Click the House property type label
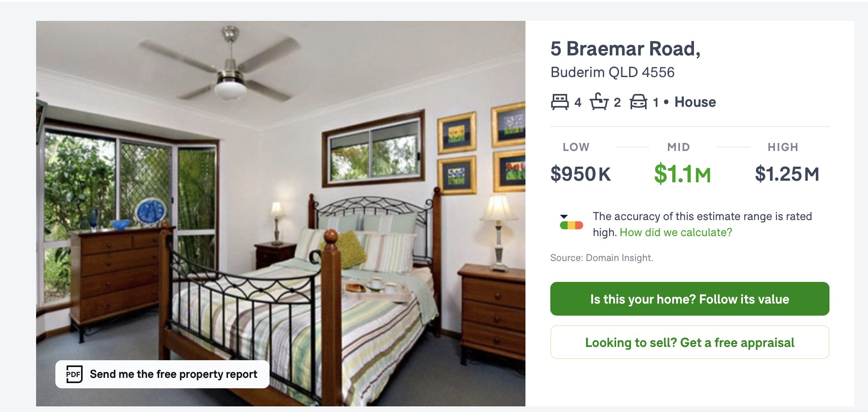The height and width of the screenshot is (412, 868). (x=695, y=102)
